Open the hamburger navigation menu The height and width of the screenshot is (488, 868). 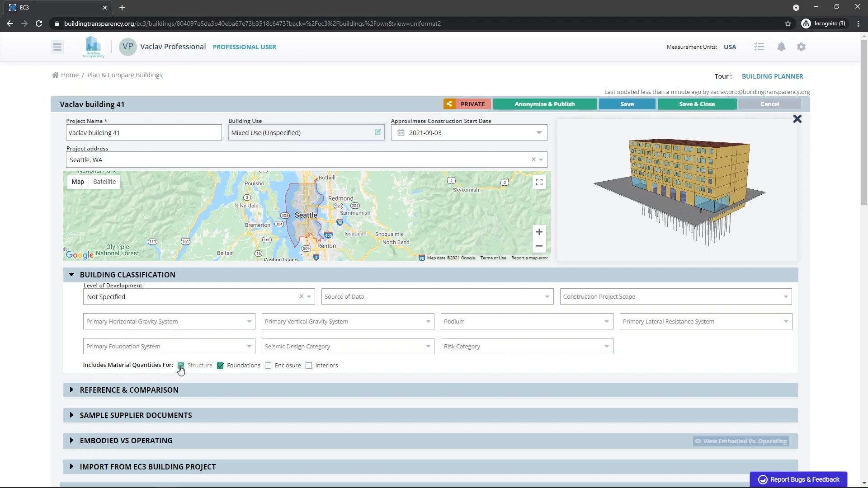pyautogui.click(x=57, y=47)
